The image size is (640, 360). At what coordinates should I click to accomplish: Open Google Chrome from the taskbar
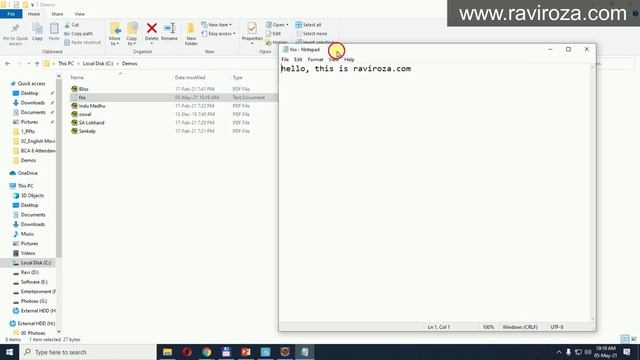[207, 352]
